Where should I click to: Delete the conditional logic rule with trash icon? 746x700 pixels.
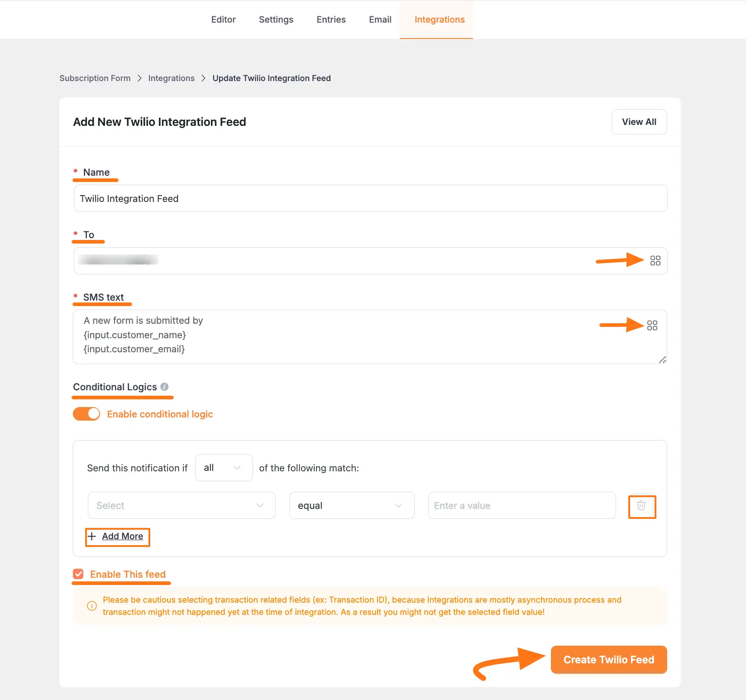pyautogui.click(x=641, y=506)
